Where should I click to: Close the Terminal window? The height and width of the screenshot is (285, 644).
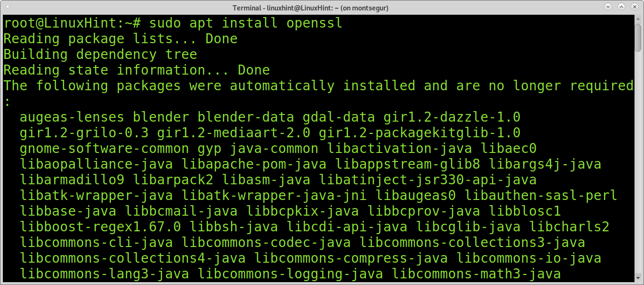pos(634,7)
